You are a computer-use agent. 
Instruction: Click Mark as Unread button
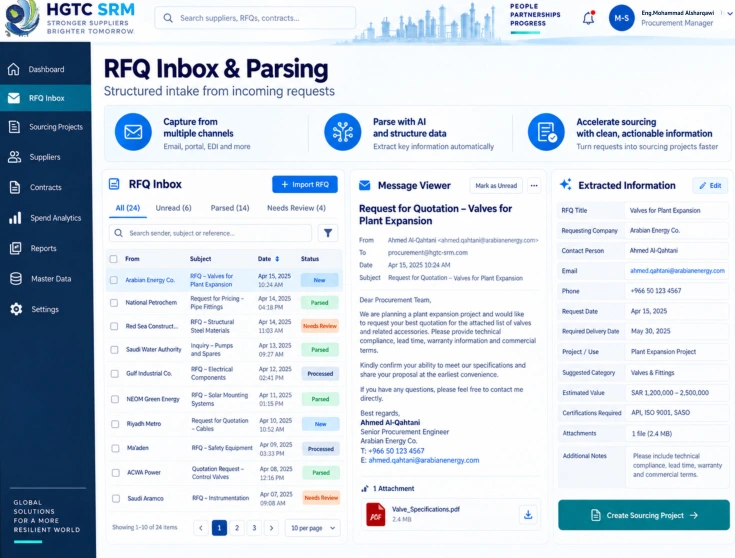tap(496, 186)
